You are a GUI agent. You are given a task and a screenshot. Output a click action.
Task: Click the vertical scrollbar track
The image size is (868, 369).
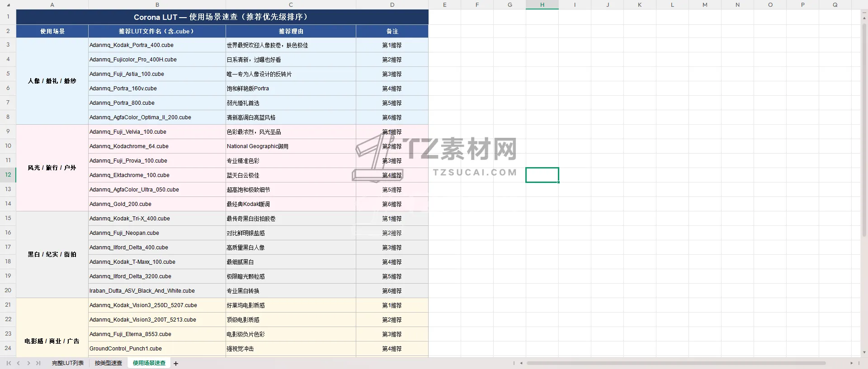pyautogui.click(x=864, y=185)
